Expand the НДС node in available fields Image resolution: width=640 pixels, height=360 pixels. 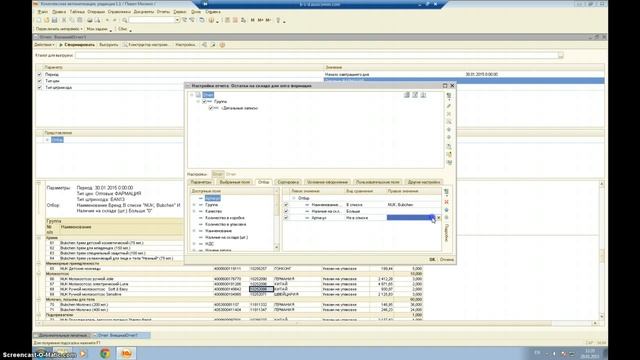click(x=194, y=244)
